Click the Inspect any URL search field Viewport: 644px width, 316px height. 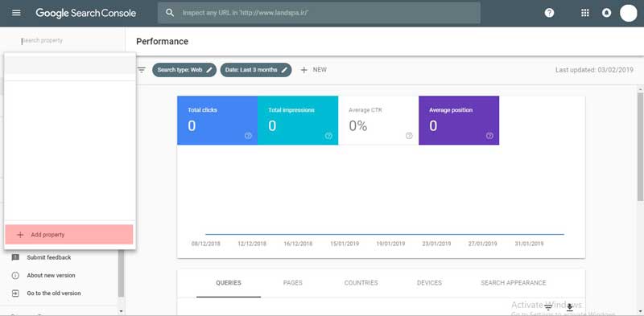pyautogui.click(x=319, y=13)
